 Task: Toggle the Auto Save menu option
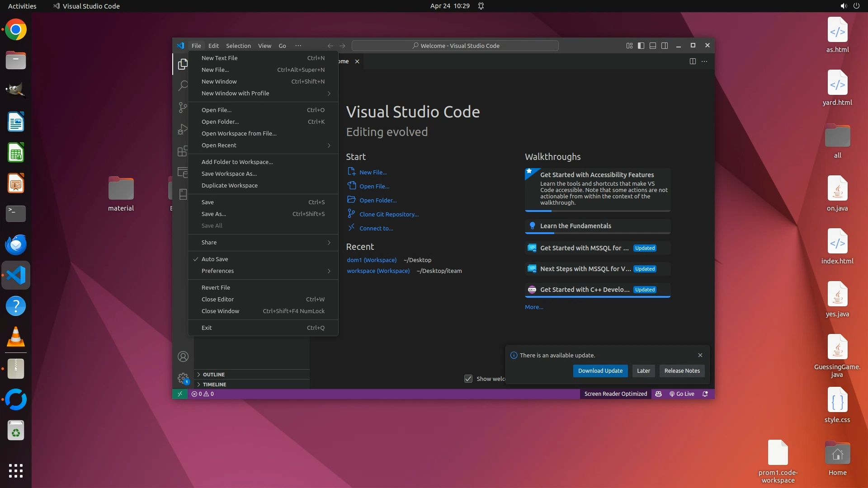(x=215, y=259)
